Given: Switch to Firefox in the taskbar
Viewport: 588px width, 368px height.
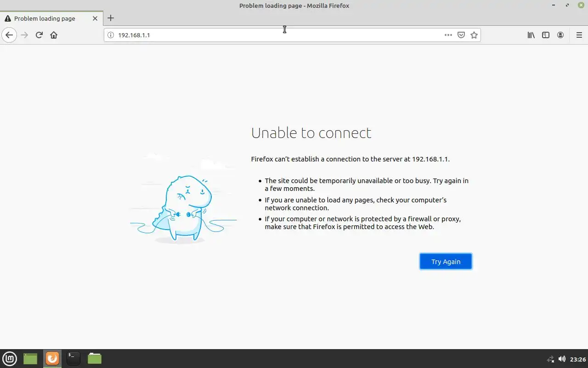Looking at the screenshot, I should (52, 358).
